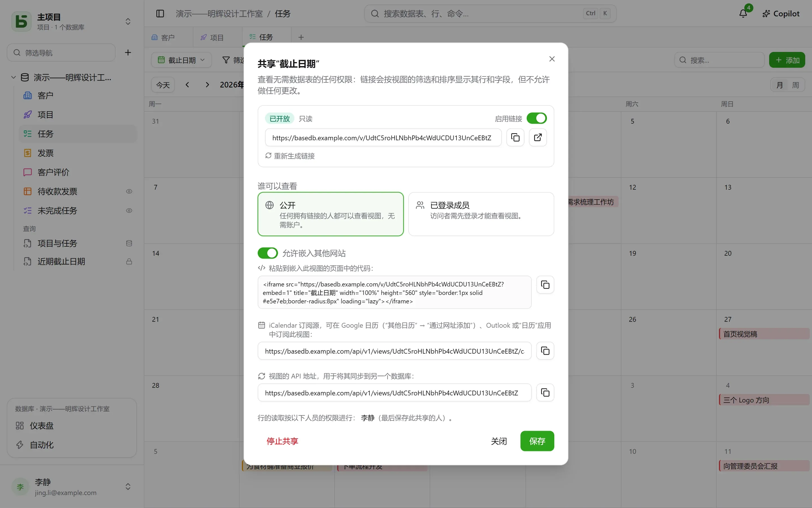The image size is (812, 508).
Task: Click 筛选导航 filter input
Action: [x=61, y=53]
